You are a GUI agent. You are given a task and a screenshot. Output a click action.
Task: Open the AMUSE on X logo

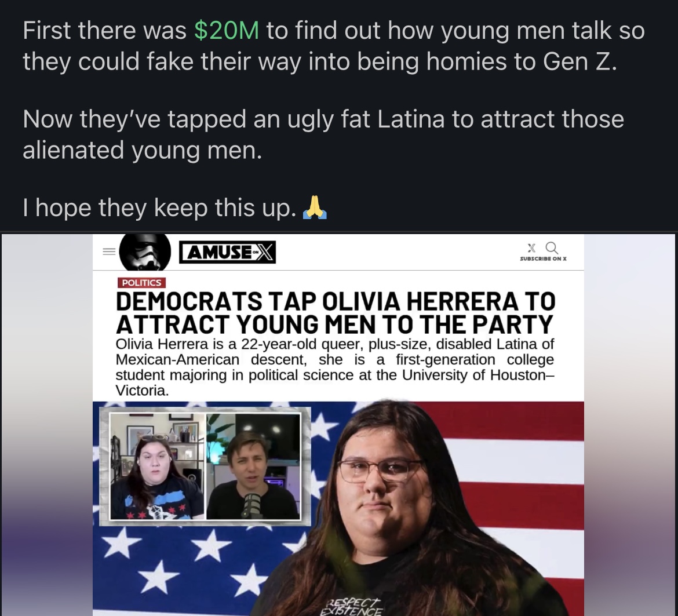click(227, 252)
